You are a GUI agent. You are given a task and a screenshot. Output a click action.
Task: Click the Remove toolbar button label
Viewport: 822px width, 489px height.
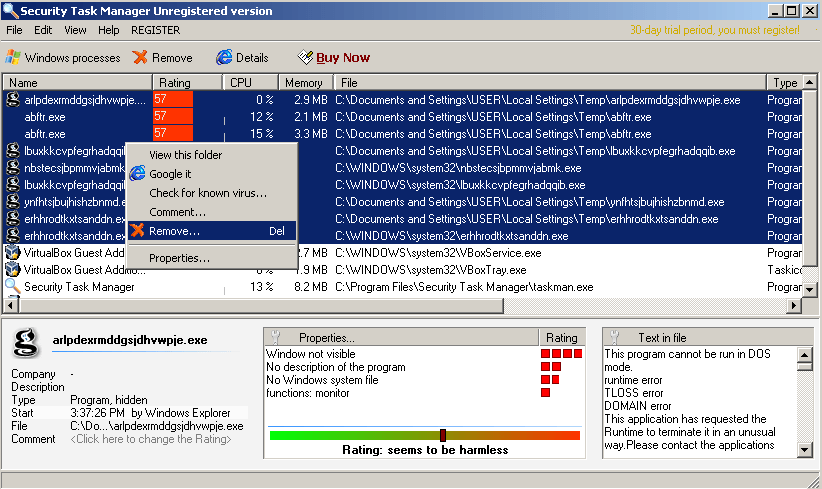tap(172, 58)
